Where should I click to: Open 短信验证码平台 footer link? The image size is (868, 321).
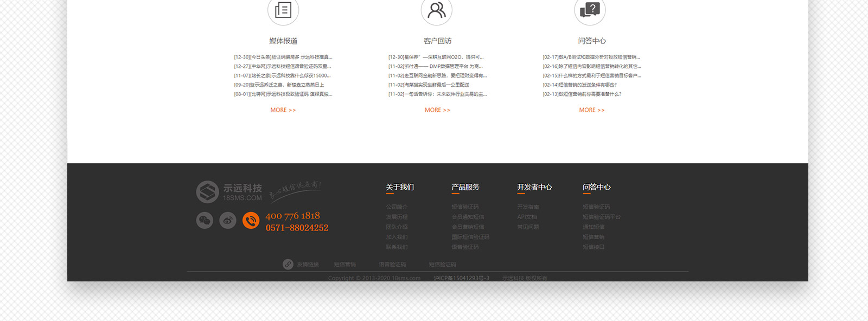point(602,217)
